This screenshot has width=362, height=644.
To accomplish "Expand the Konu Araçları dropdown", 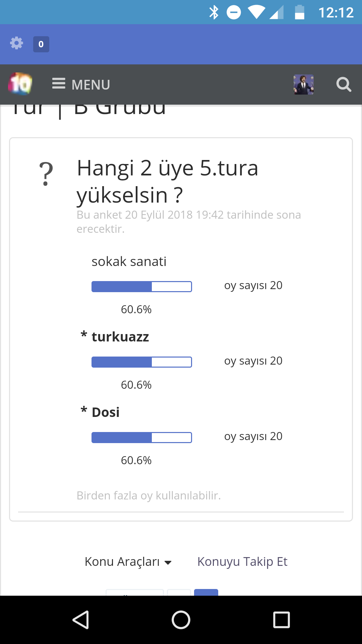I will (x=128, y=561).
